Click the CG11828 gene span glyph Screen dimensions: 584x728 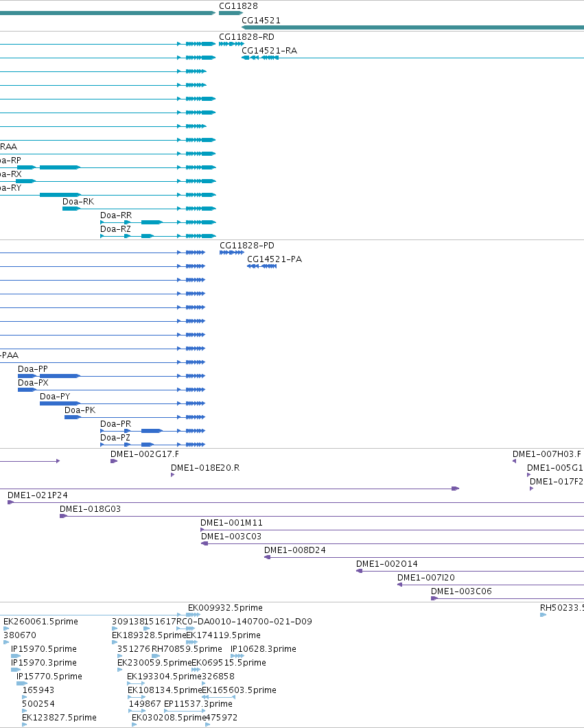click(231, 13)
